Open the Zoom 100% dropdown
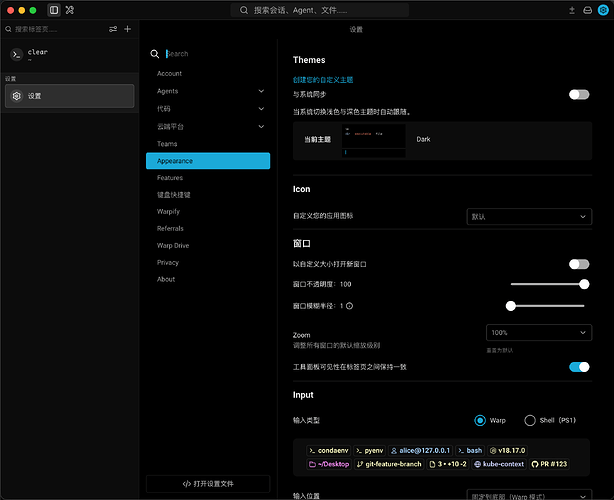The width and height of the screenshot is (614, 500). click(x=539, y=333)
